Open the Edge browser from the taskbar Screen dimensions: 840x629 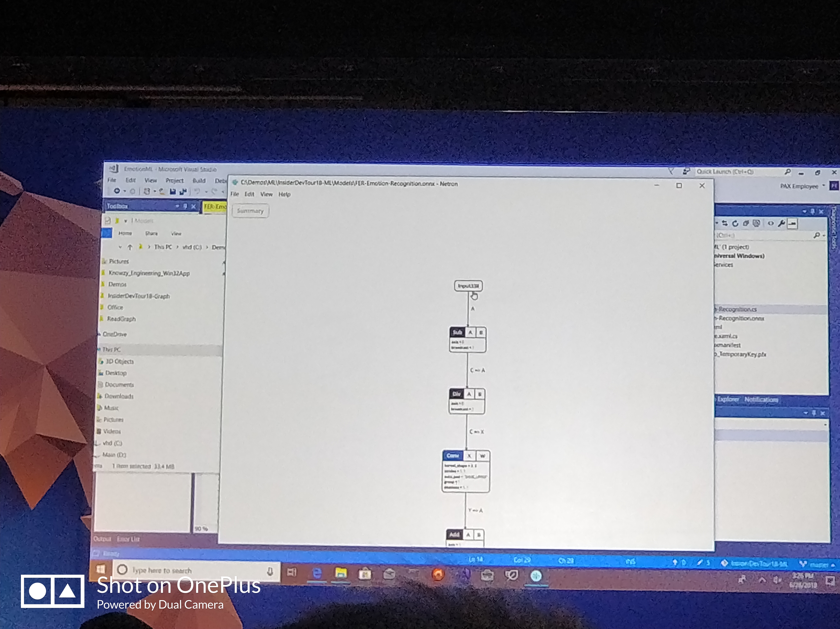pos(317,573)
